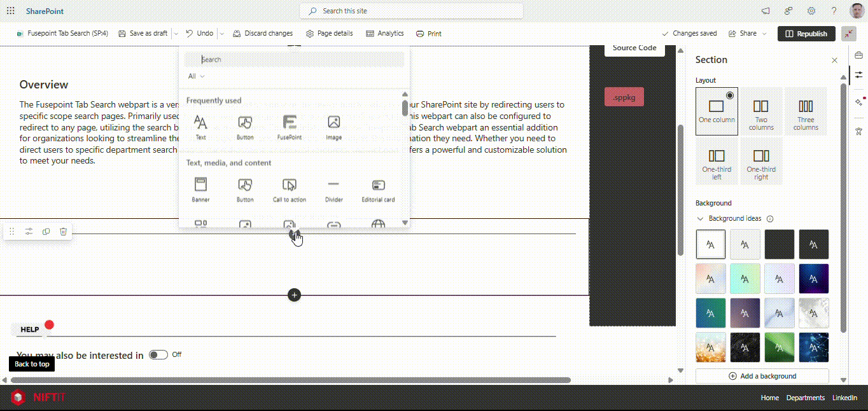Print the page
Screen dimensions: 868x411
(429, 34)
